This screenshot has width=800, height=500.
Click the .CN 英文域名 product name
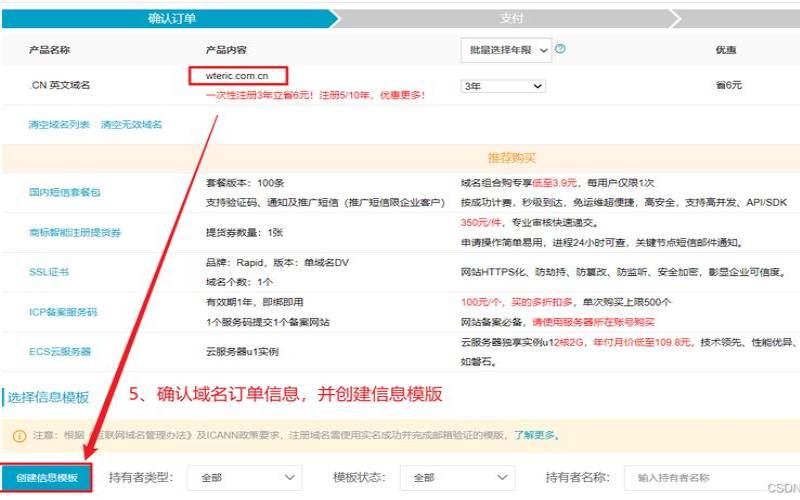[60, 85]
